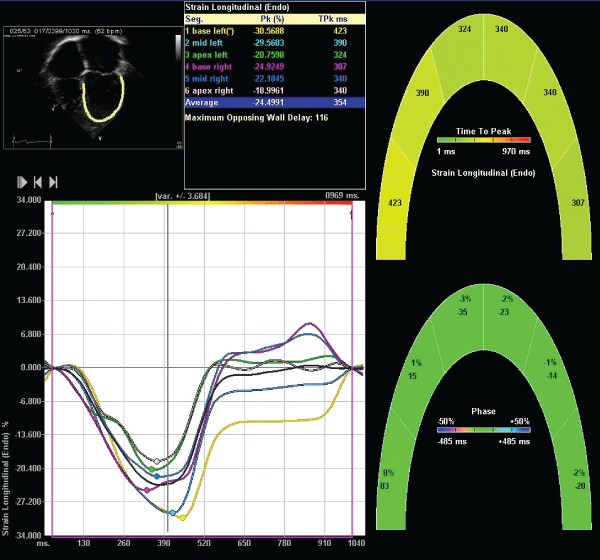Viewport: 600px width, 560px height.
Task: Select the '1 base left' segment row
Action: point(275,31)
